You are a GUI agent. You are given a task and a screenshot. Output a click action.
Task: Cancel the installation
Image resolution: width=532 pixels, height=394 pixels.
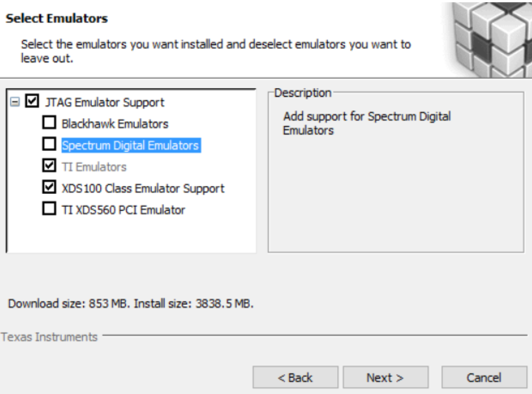pos(484,377)
